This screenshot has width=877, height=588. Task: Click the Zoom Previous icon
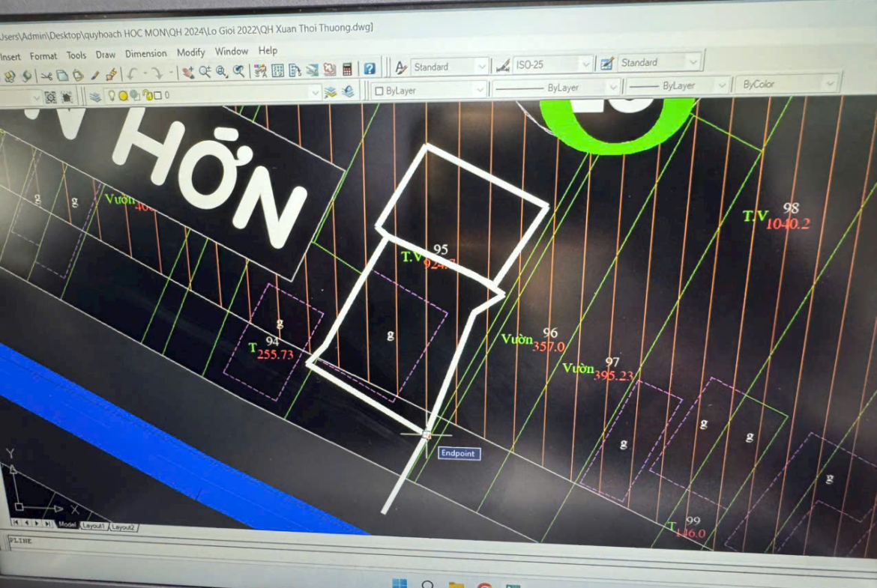click(x=238, y=71)
